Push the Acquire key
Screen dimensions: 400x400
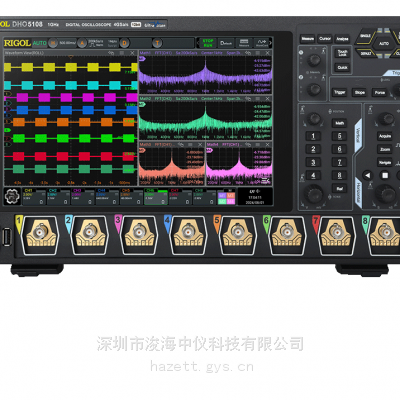(x=385, y=136)
